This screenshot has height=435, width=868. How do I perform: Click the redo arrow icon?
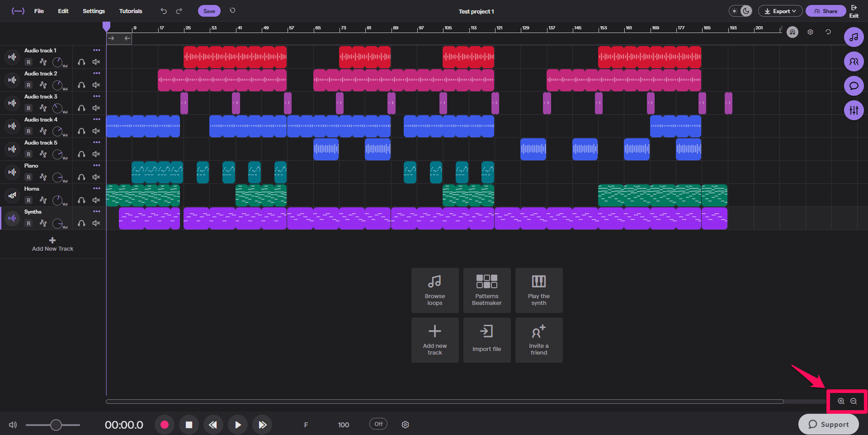[179, 11]
